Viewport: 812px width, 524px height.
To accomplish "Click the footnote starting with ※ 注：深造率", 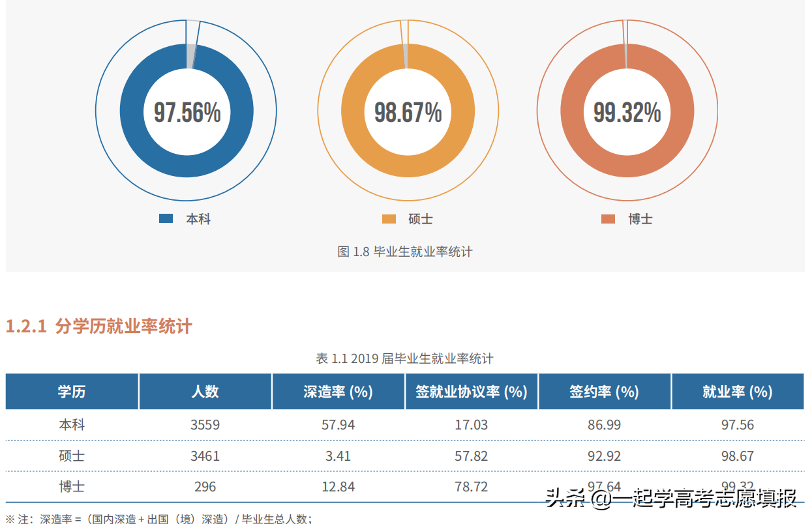I will [x=160, y=519].
